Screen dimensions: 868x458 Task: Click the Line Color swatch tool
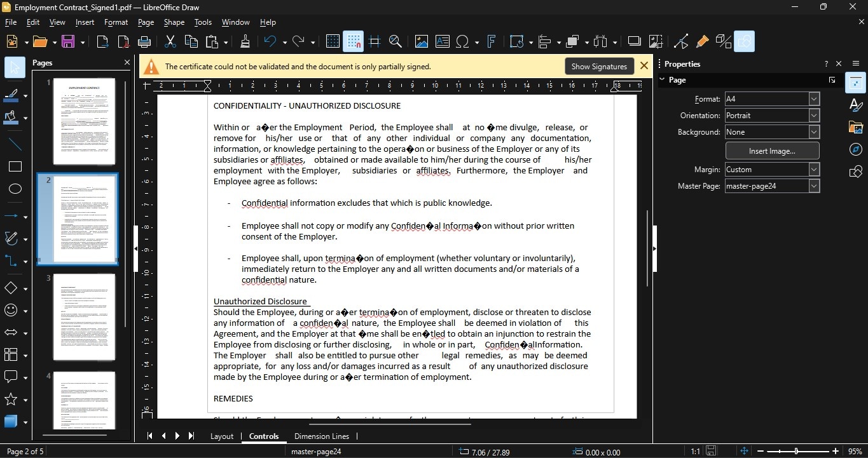(x=11, y=96)
